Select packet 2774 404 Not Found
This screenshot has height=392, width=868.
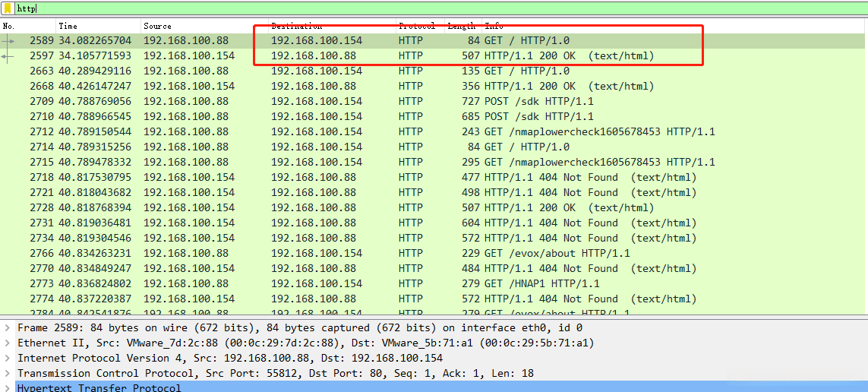coord(433,299)
